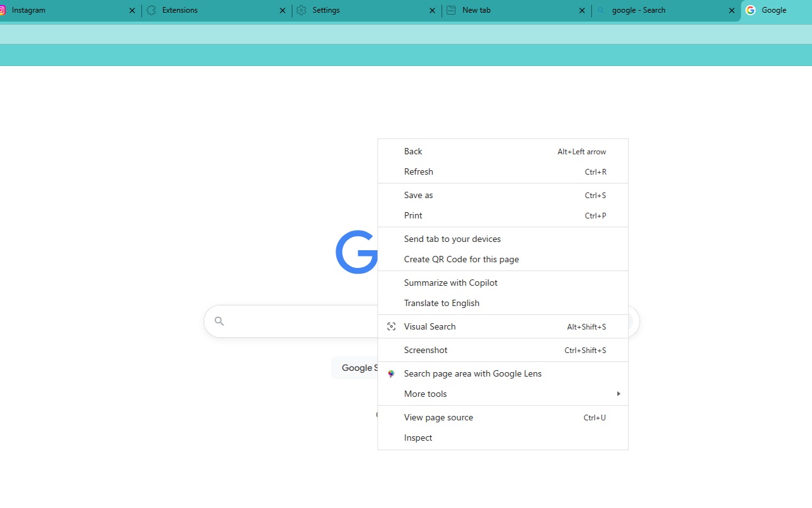Choose Visual Search menu entry

coord(503,326)
